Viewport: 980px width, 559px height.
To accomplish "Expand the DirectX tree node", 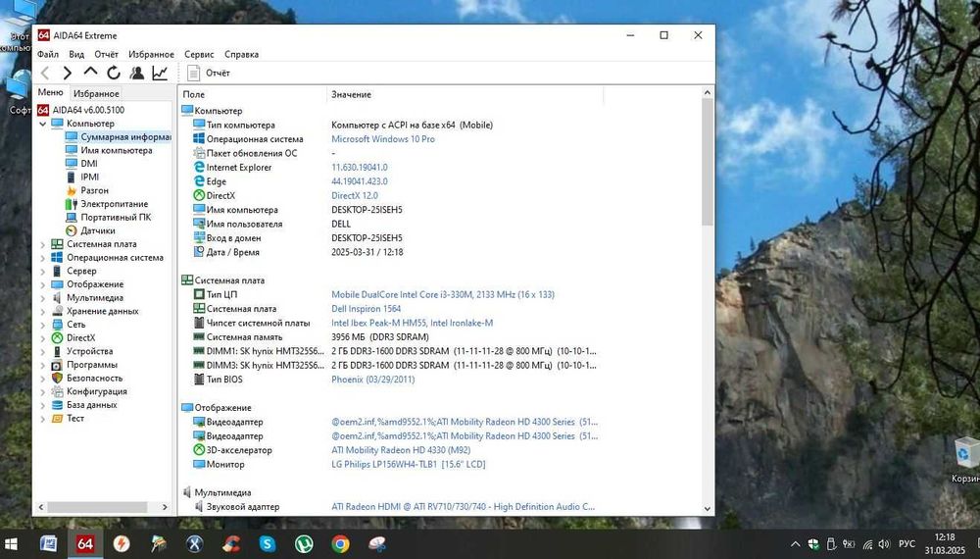I will 43,338.
